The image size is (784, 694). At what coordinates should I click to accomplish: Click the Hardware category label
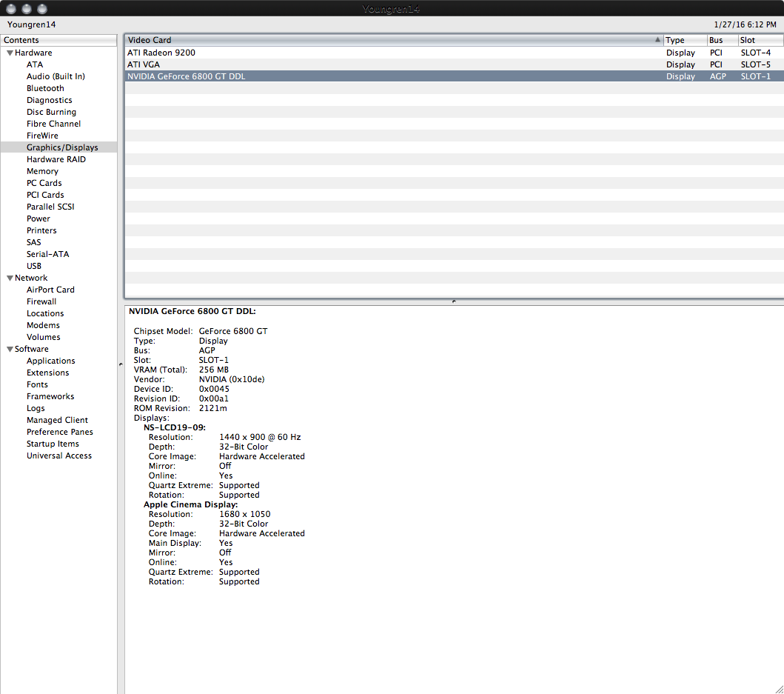33,53
